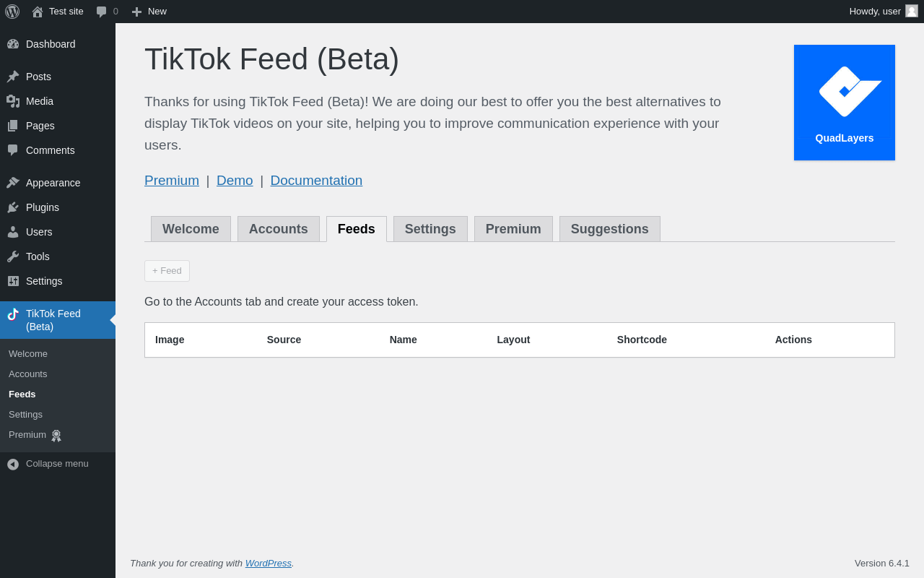Open the Suggestions tab

coord(610,229)
